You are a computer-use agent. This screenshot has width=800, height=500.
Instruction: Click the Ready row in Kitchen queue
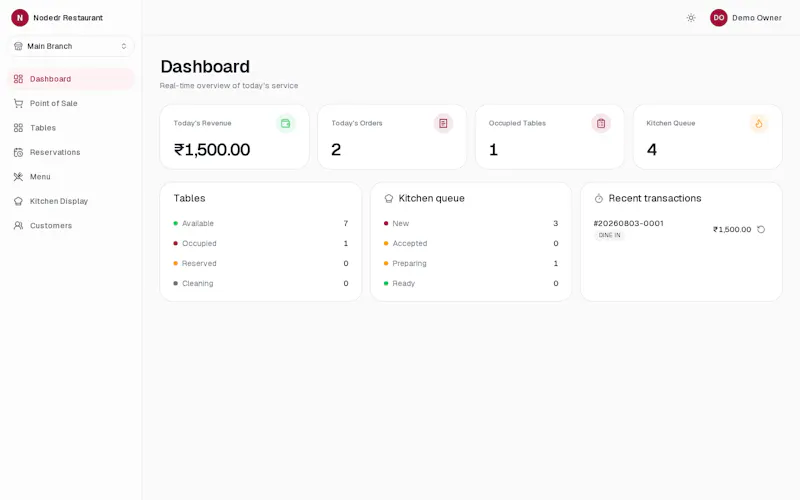pos(471,283)
